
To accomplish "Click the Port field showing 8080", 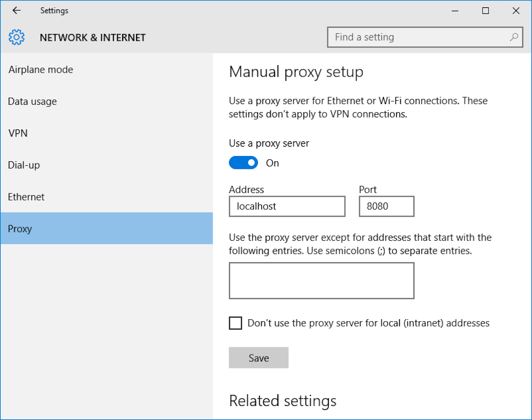I will (387, 206).
